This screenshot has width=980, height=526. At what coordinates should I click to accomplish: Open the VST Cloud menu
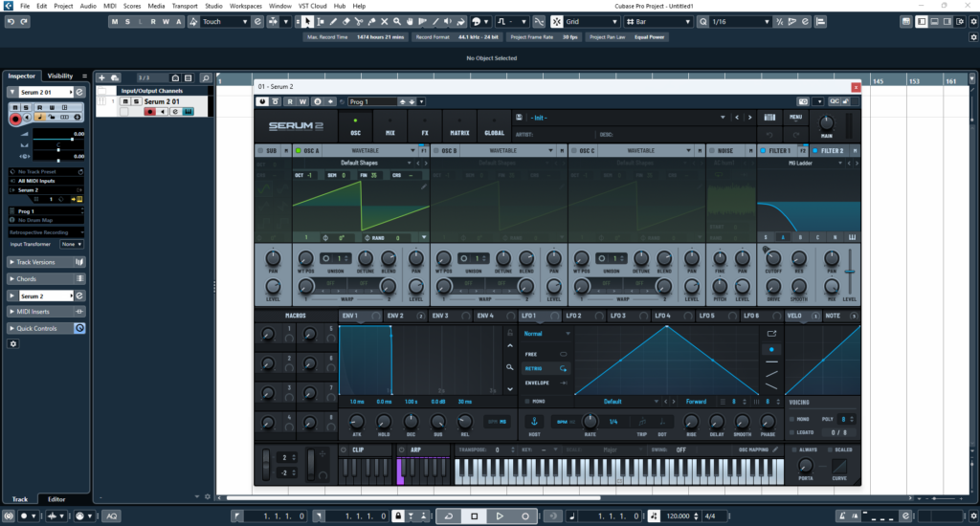(x=313, y=6)
